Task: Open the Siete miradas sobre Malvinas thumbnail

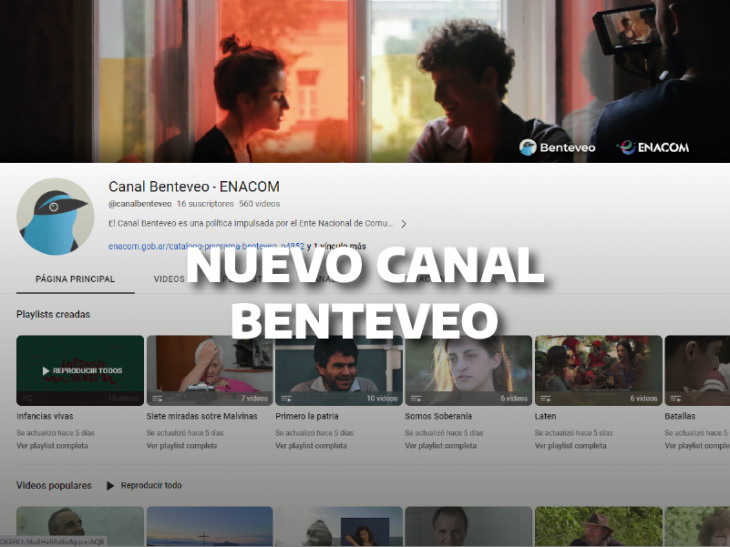Action: point(210,371)
